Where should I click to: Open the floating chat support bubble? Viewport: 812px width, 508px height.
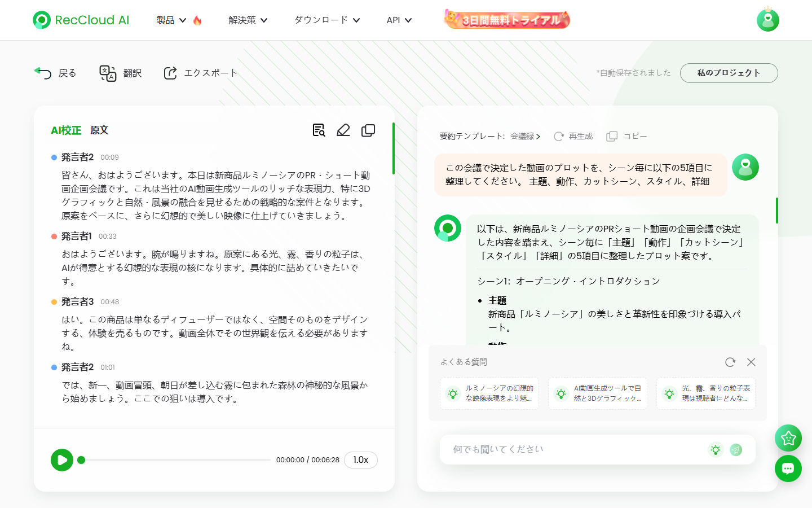tap(788, 468)
